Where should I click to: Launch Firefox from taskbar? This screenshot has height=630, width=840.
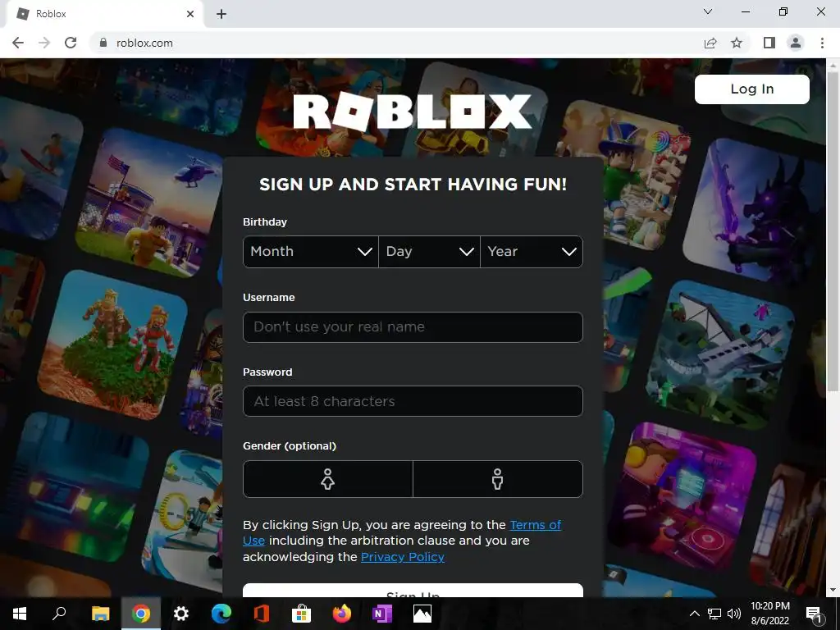pyautogui.click(x=342, y=614)
